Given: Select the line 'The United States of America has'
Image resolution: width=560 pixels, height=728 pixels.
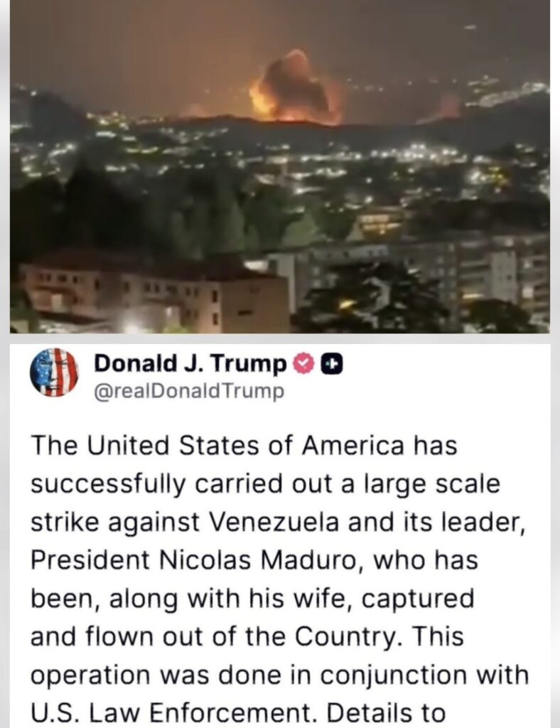Looking at the screenshot, I should click(x=244, y=445).
